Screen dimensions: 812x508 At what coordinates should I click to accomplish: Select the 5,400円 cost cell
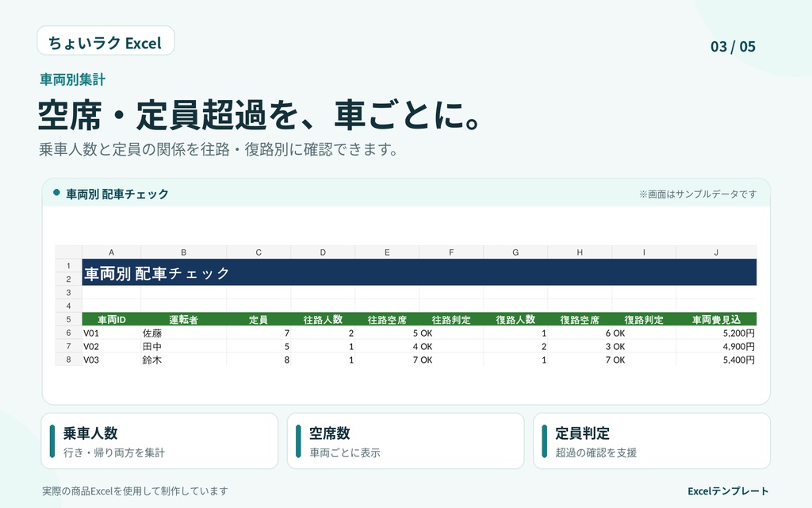716,360
